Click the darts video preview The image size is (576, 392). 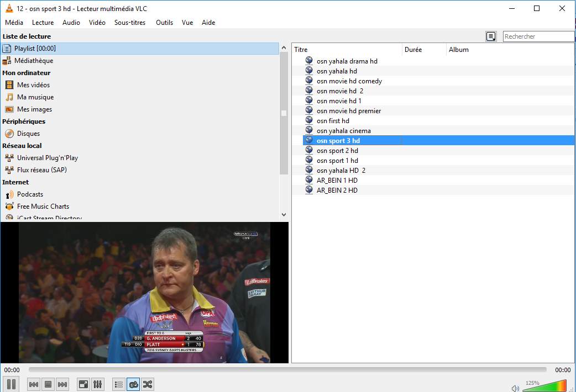point(144,293)
